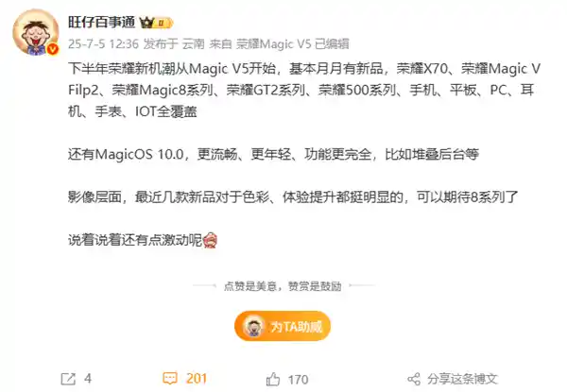Open the 旺仔百事通 profile avatar
This screenshot has height=392, width=567.
pyautogui.click(x=36, y=32)
